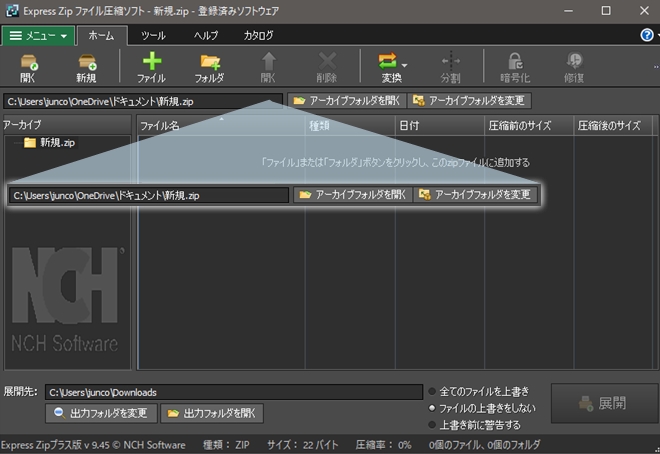Click the status bar text 種類: ZIP

tap(226, 445)
